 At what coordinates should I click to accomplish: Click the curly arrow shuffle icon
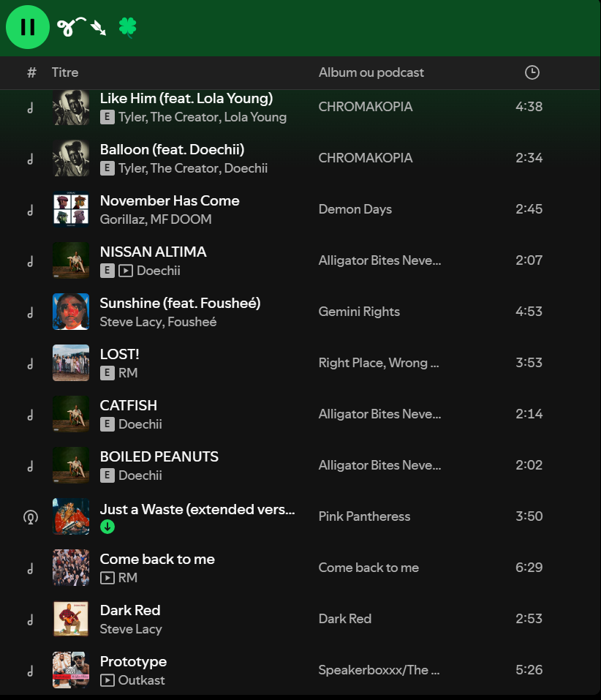click(82, 27)
